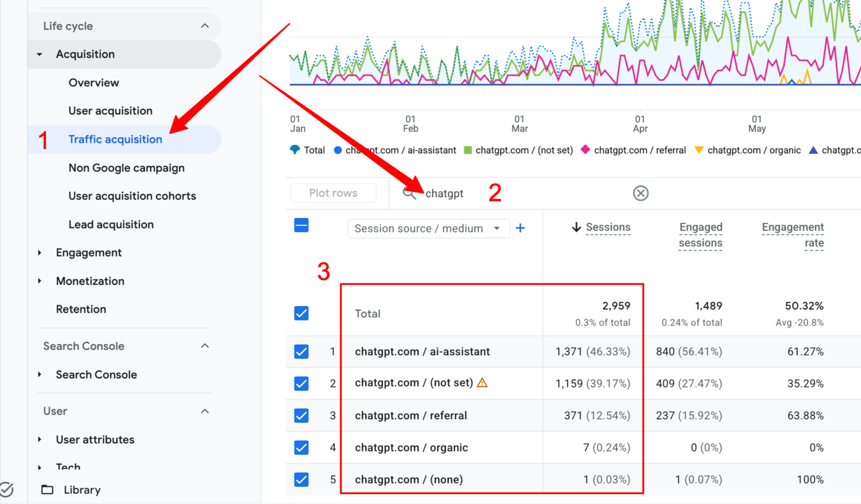
Task: Click the chatgpt.com / referral row name
Action: (x=411, y=416)
